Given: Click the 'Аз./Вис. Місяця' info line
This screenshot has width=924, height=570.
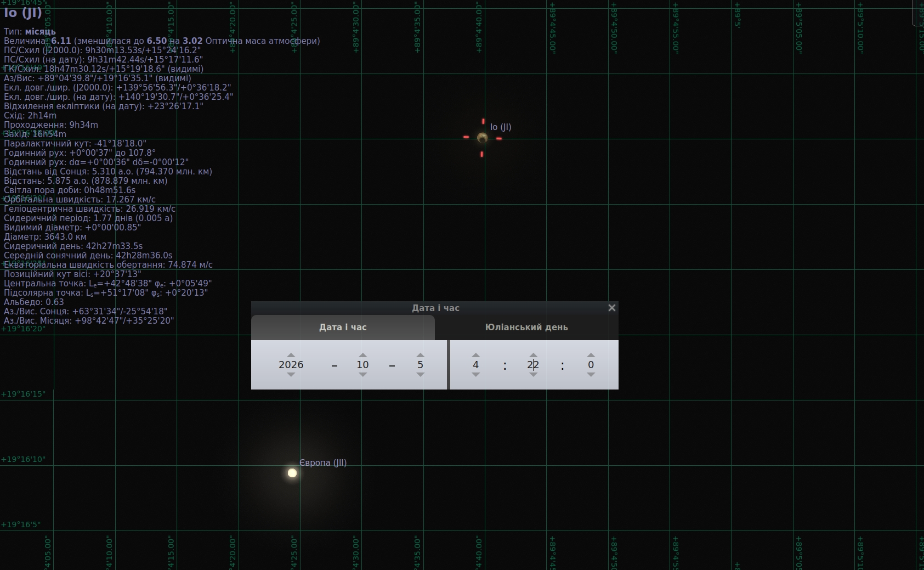Looking at the screenshot, I should [89, 321].
